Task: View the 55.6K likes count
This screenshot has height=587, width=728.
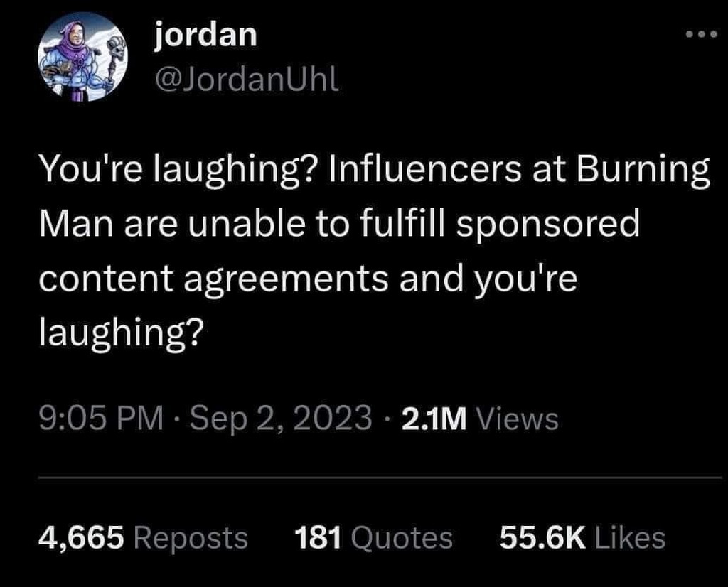Action: pos(542,538)
